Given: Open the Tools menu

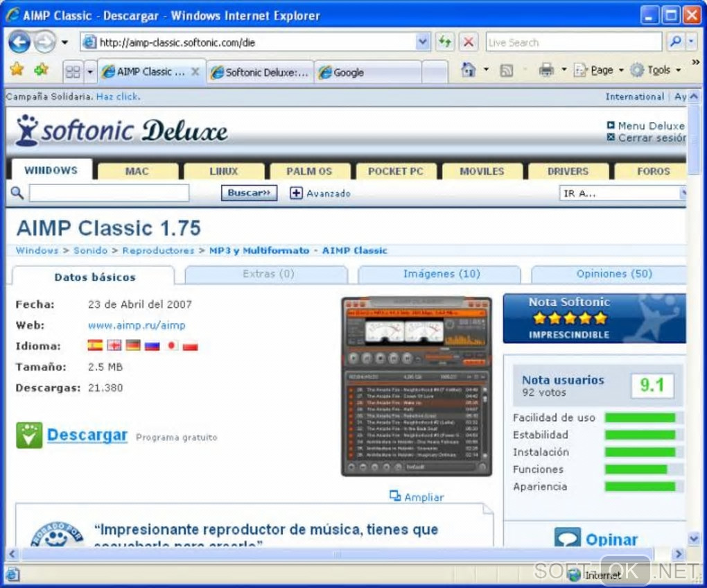Looking at the screenshot, I should tap(656, 70).
